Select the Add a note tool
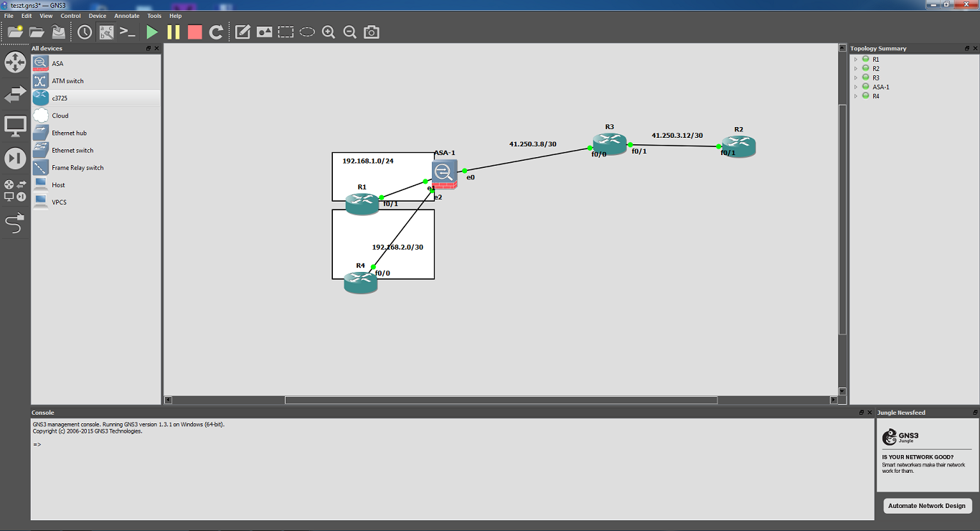This screenshot has width=980, height=531. point(242,32)
